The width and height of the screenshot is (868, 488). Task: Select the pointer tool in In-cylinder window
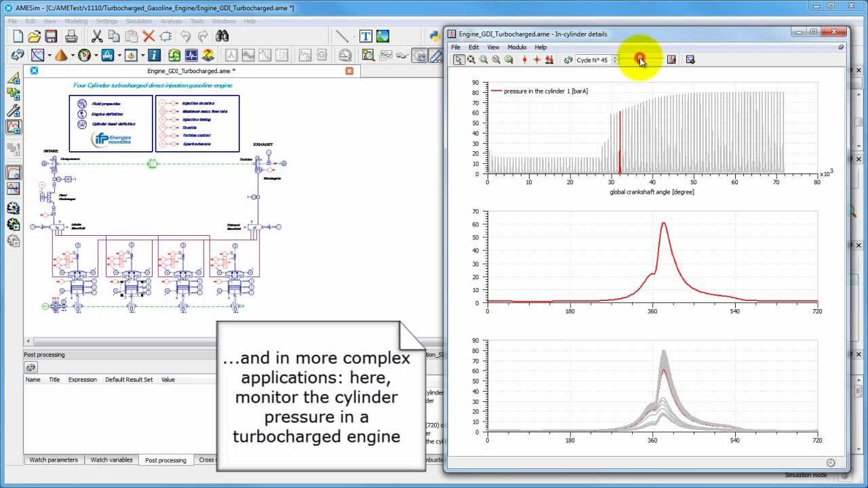click(459, 60)
